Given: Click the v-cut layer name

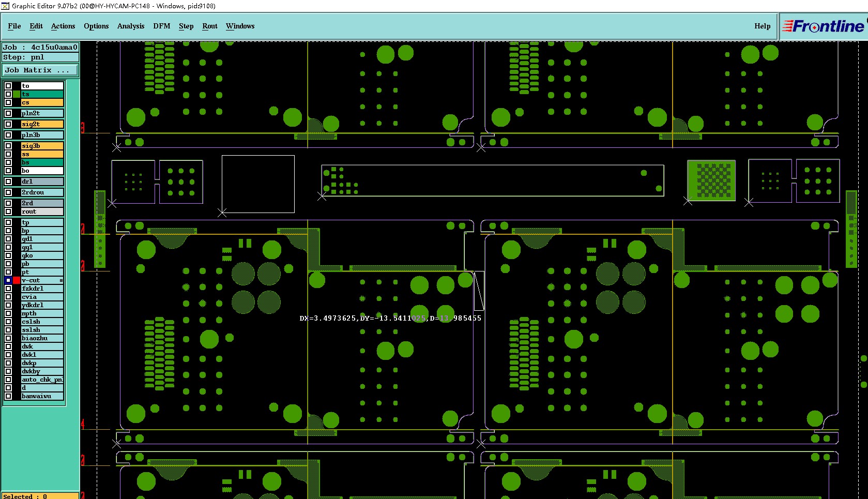Looking at the screenshot, I should 42,280.
